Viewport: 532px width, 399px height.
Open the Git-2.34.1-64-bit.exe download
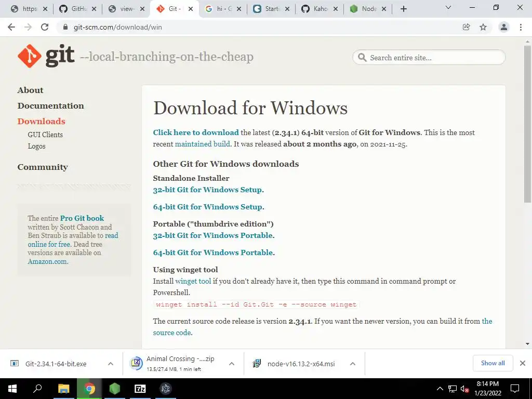coord(56,364)
